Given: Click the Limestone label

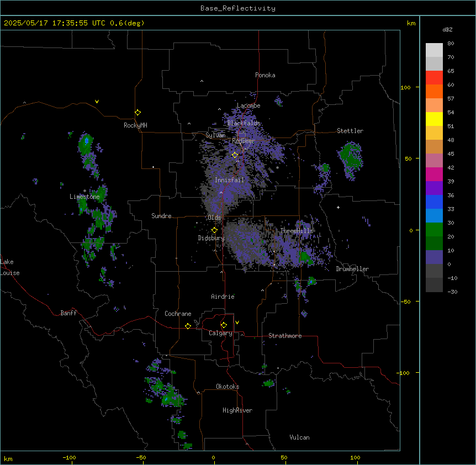Looking at the screenshot, I should pyautogui.click(x=84, y=197).
